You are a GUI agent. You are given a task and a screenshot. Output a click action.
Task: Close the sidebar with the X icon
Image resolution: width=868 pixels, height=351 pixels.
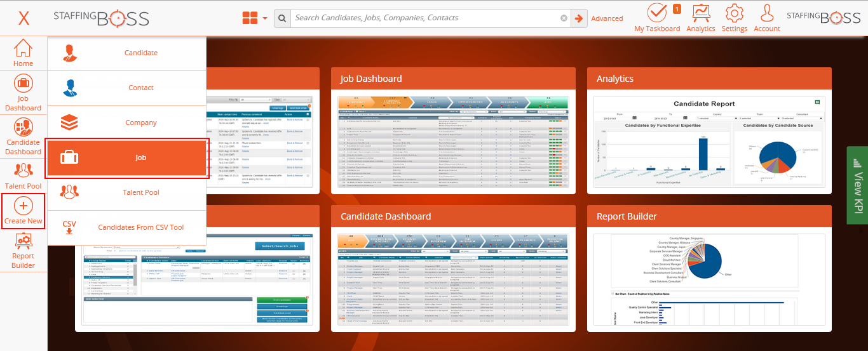[24, 18]
